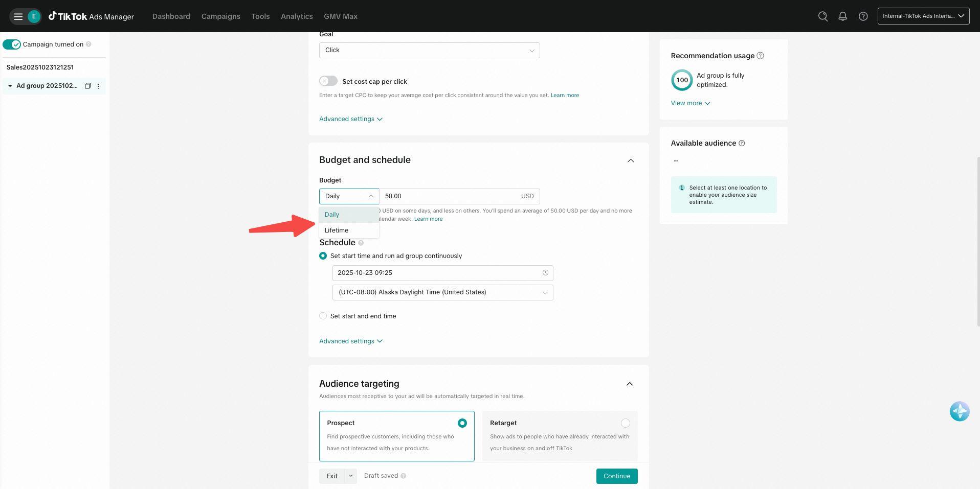This screenshot has width=980, height=489.
Task: Open the Alaska Daylight Time timezone dropdown
Action: tap(442, 292)
